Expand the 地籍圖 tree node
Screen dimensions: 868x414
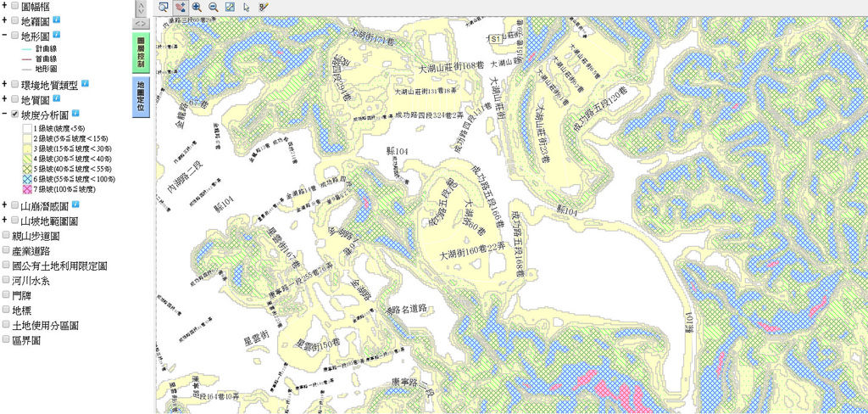coord(4,21)
